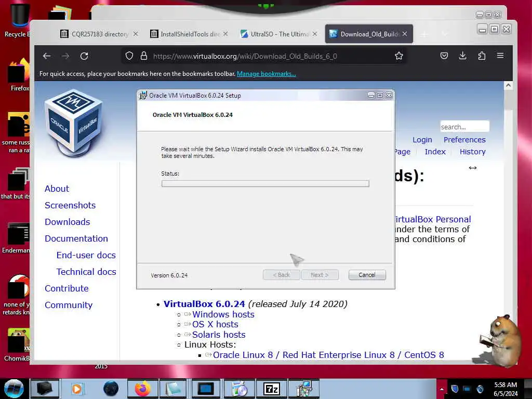Download the OS X hosts build
The width and height of the screenshot is (532, 399).
[215, 324]
